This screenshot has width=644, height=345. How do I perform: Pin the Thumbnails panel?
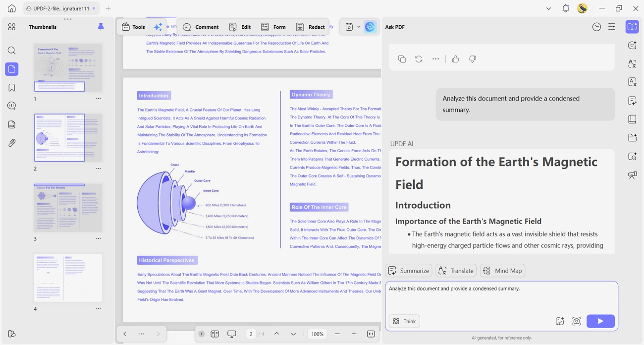pyautogui.click(x=101, y=27)
